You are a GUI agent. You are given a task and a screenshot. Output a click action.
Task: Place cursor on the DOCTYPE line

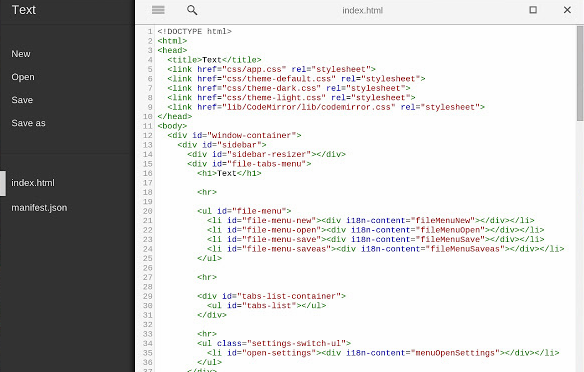coord(194,31)
